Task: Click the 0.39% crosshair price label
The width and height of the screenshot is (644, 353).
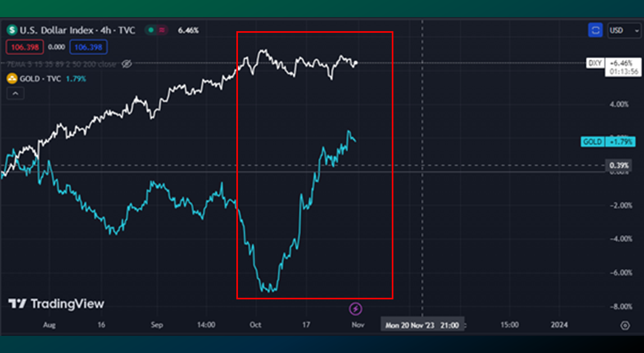Action: [x=619, y=165]
